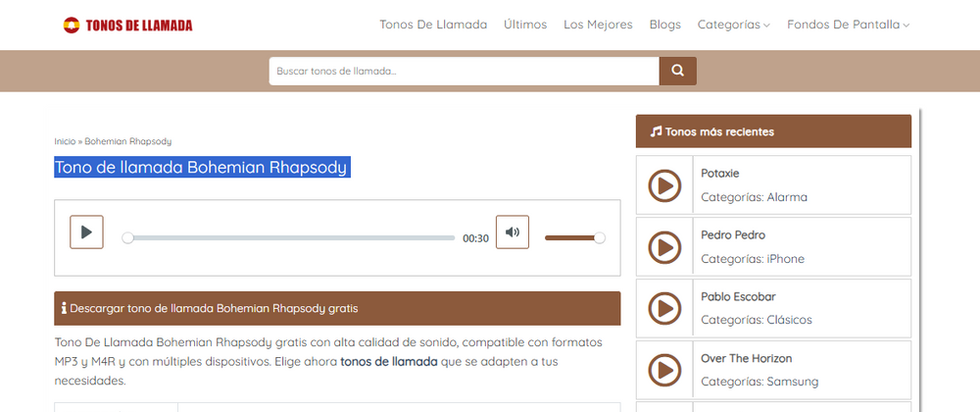Click the 'Bohemian Rhapsody' breadcrumb text
The width and height of the screenshot is (980, 412).
coord(128,141)
